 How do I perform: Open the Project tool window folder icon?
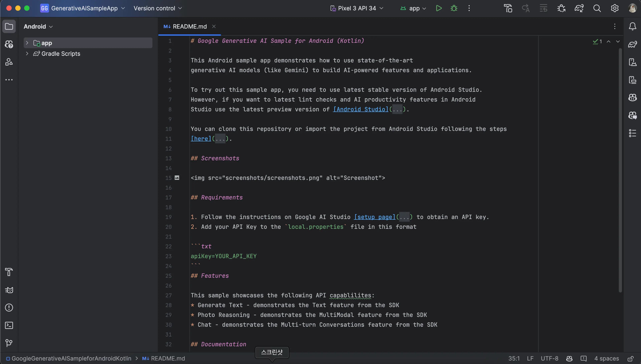tap(9, 26)
